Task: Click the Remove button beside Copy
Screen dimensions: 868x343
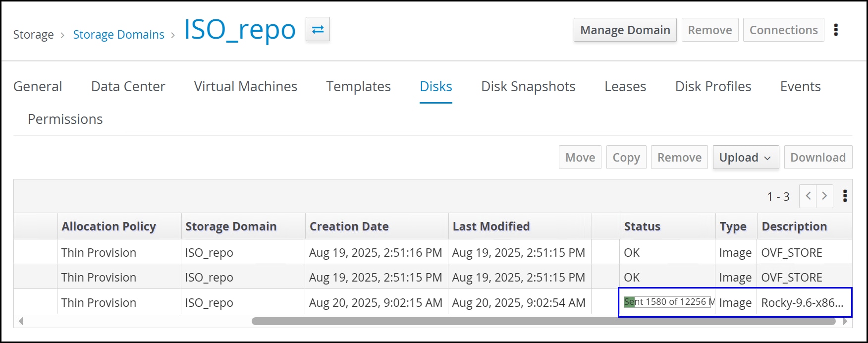Action: pyautogui.click(x=679, y=157)
